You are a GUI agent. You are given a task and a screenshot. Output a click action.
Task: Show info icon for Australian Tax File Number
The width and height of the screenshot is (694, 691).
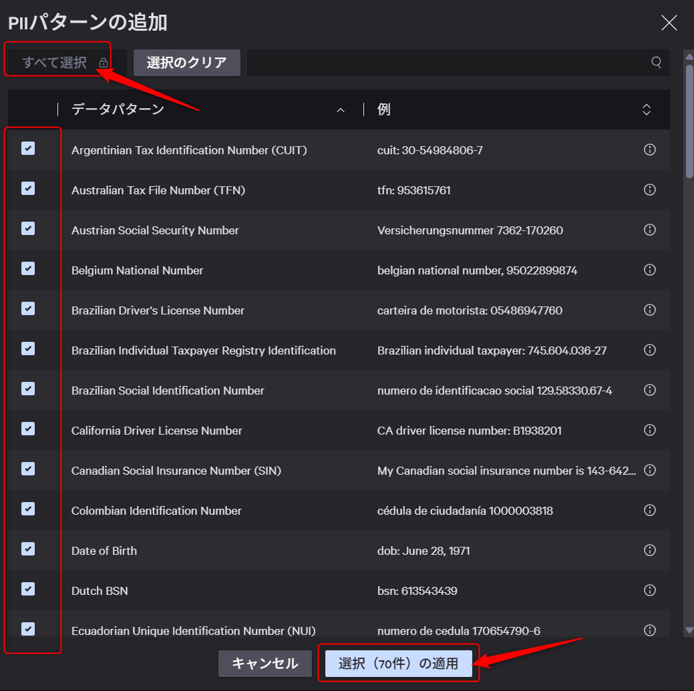649,190
